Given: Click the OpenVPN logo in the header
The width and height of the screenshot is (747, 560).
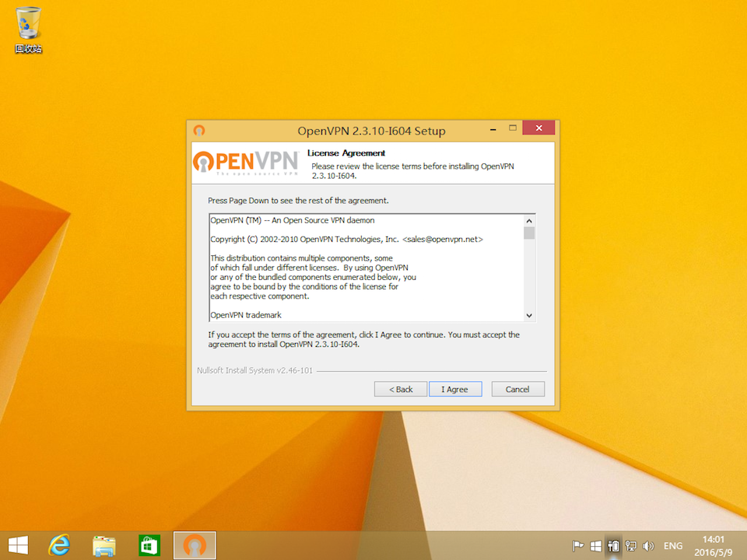Looking at the screenshot, I should (246, 163).
